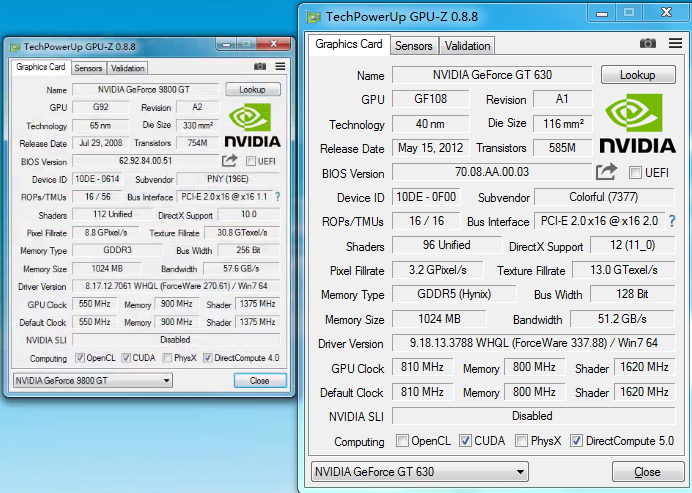The image size is (692, 493).
Task: Click Bandwidth value 51.2 GB/s
Action: point(622,319)
